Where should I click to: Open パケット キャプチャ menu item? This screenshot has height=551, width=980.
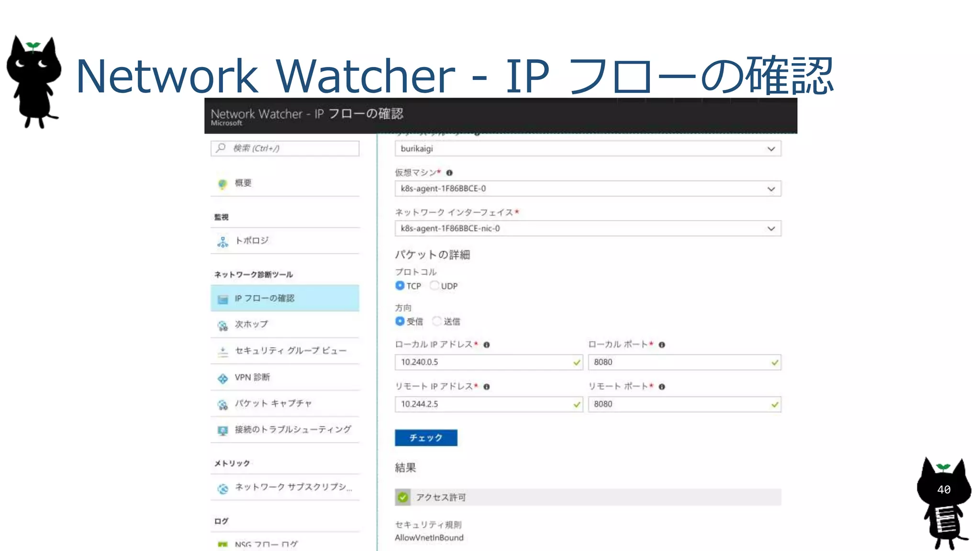[x=285, y=403]
